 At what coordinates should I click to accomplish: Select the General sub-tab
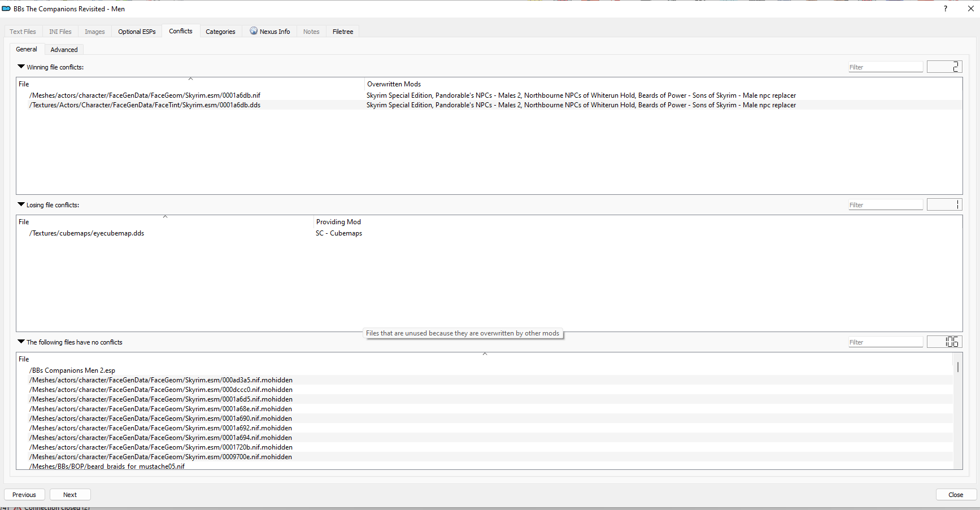(x=27, y=49)
